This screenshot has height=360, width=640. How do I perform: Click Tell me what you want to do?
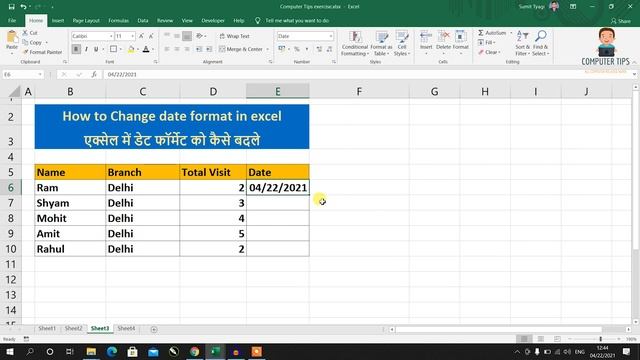pyautogui.click(x=297, y=21)
